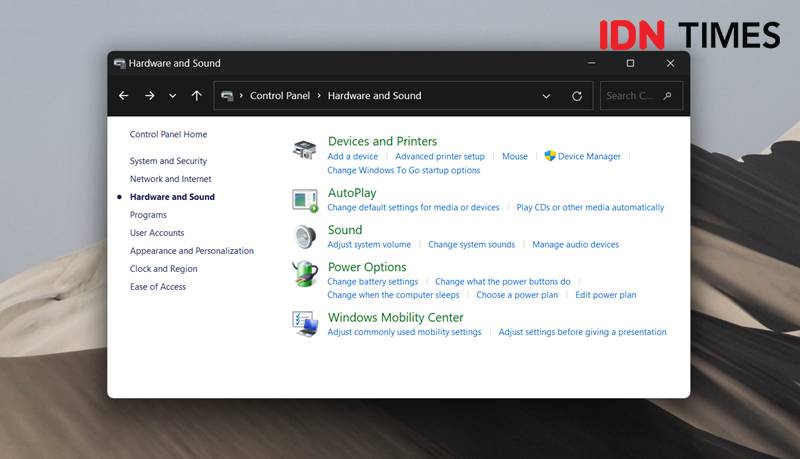The image size is (800, 459).
Task: Click the address bar Control Panel icon
Action: pyautogui.click(x=227, y=95)
